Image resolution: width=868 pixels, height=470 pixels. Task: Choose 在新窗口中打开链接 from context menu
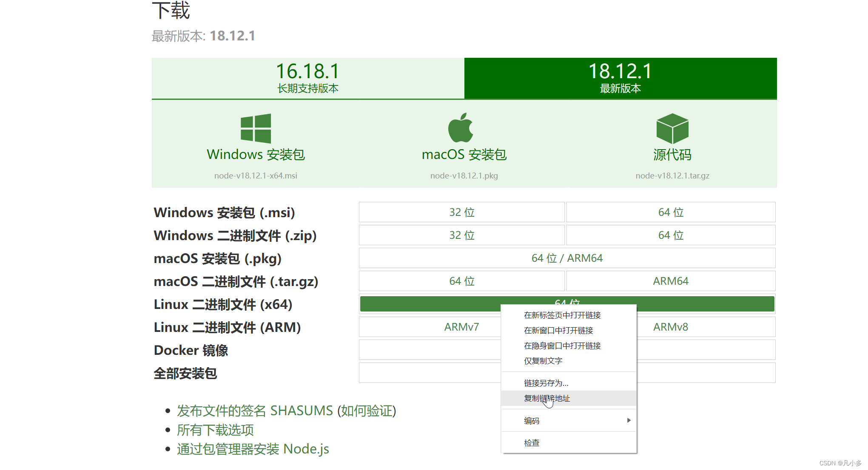(x=569, y=330)
